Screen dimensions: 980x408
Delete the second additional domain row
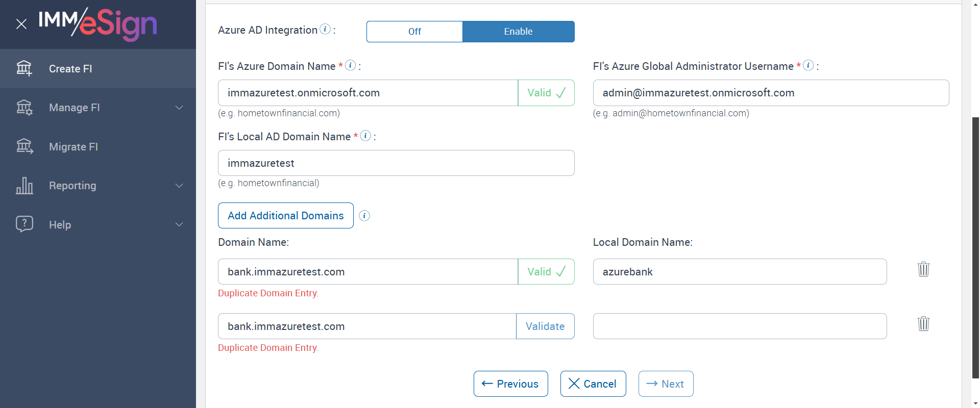(923, 324)
